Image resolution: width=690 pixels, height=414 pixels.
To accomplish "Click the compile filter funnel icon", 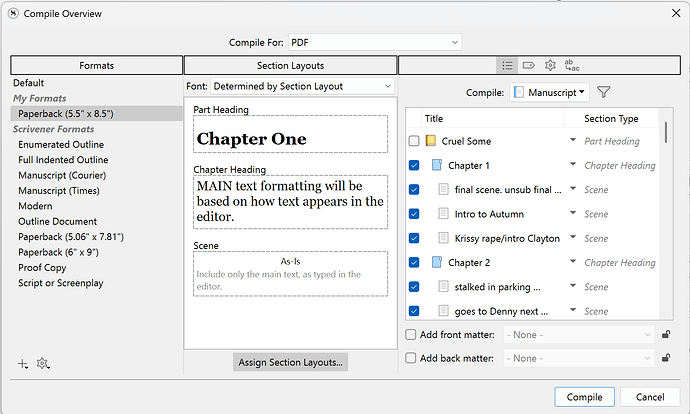I will [x=604, y=92].
